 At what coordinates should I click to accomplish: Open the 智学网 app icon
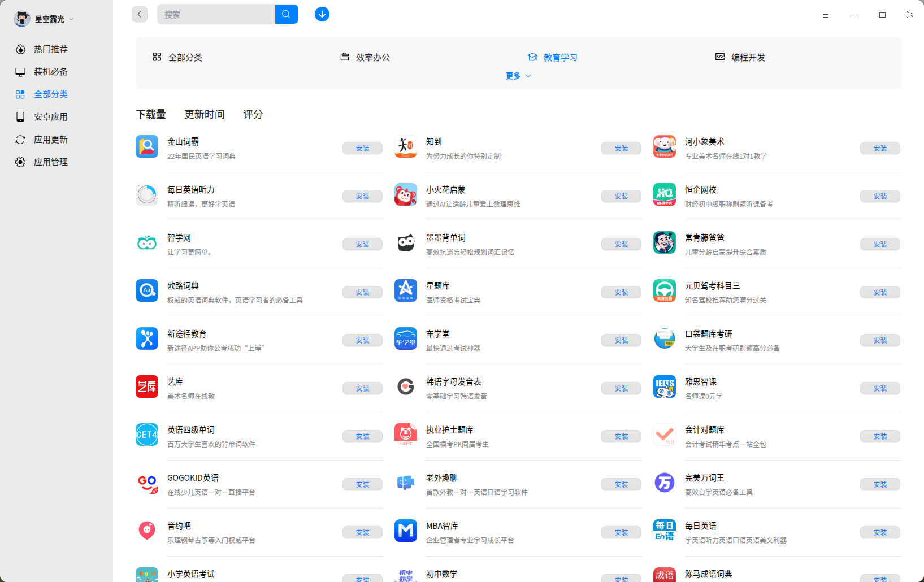tap(147, 242)
